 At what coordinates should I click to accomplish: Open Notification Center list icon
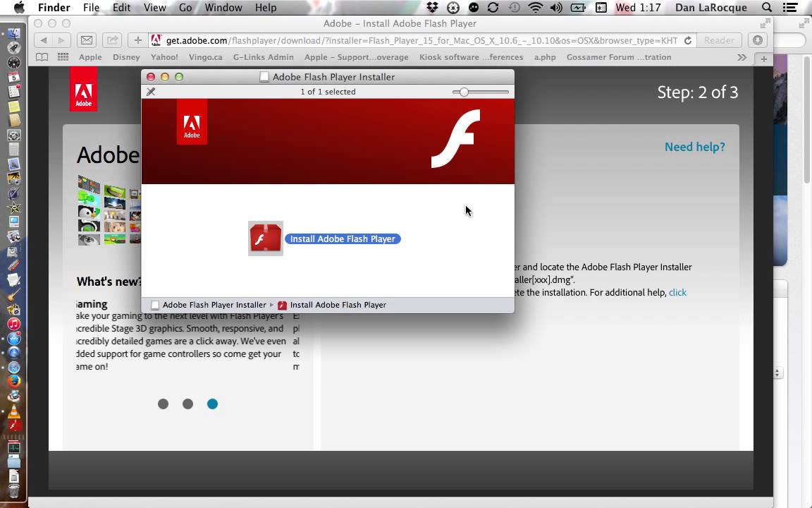tap(789, 8)
